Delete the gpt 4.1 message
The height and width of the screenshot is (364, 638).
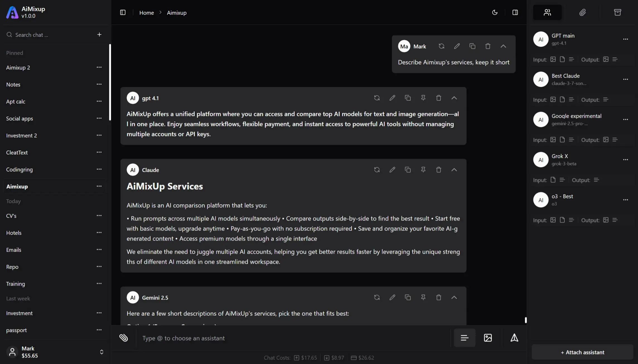tap(438, 98)
